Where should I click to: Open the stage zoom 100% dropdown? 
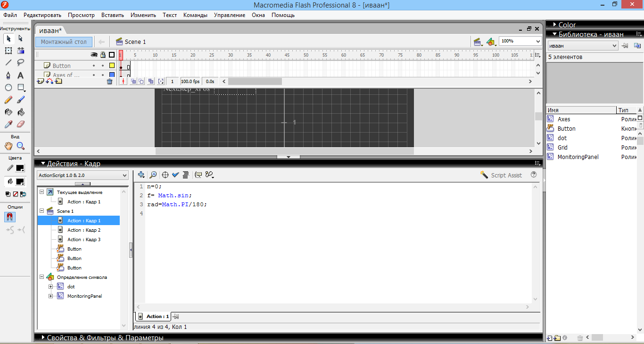[x=520, y=41]
